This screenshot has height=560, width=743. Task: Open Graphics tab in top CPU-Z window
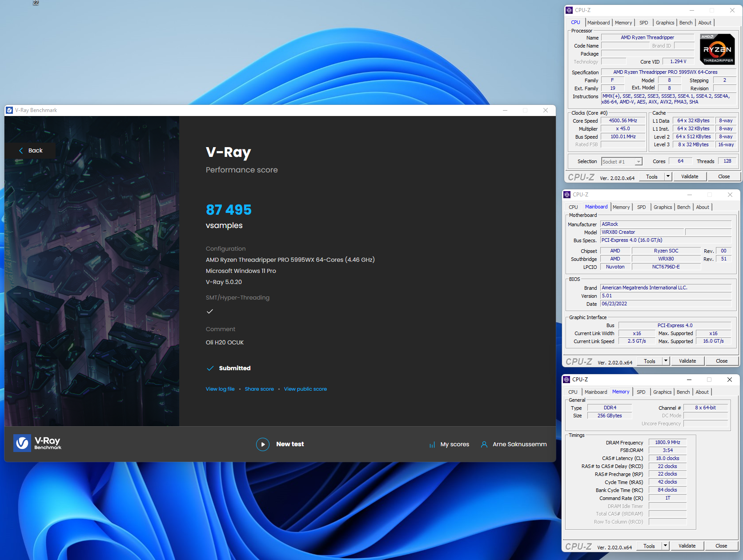[665, 23]
